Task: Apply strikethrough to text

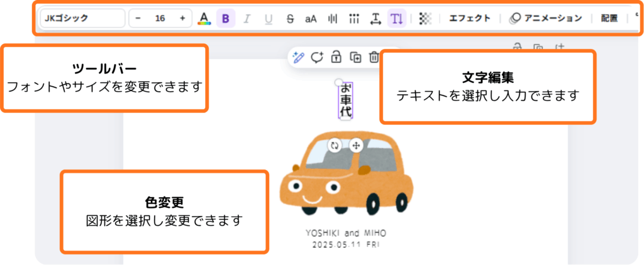Action: (x=290, y=18)
